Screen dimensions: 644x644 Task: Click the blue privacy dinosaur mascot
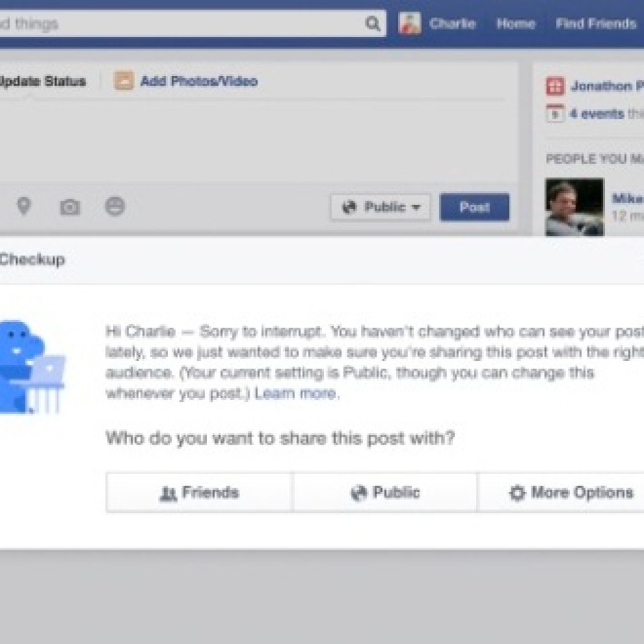[x=31, y=367]
